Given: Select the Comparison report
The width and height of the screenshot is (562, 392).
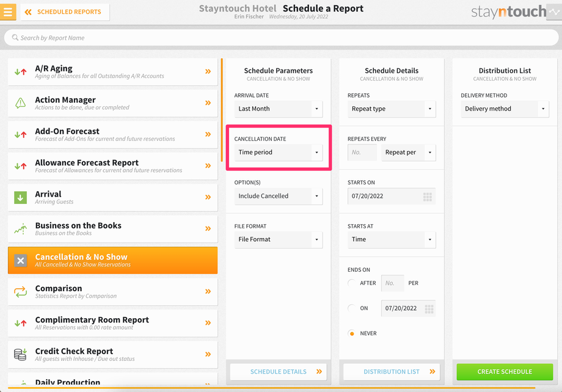Looking at the screenshot, I should pyautogui.click(x=112, y=292).
